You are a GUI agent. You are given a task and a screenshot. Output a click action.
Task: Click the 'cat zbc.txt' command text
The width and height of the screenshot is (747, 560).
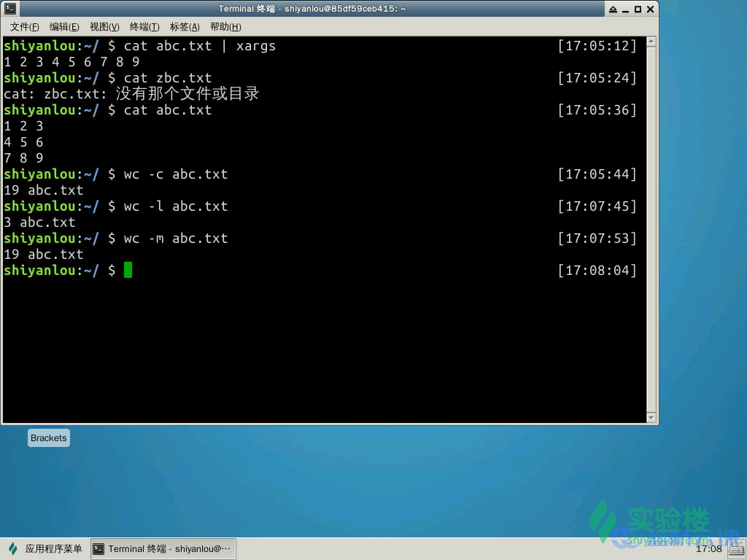click(x=168, y=78)
